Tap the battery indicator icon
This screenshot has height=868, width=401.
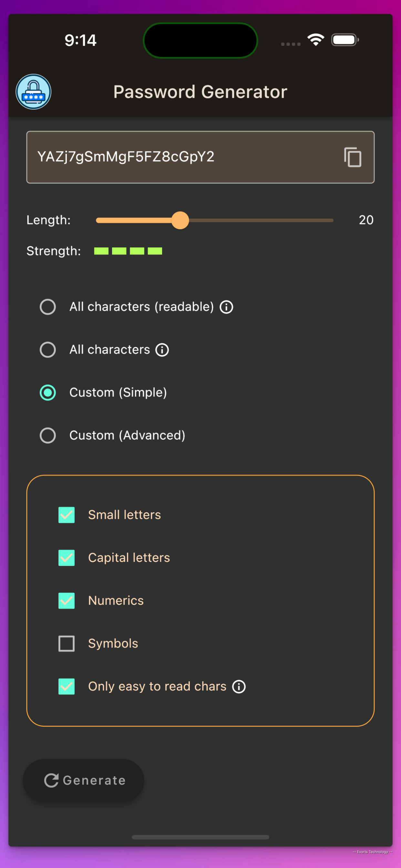[x=345, y=40]
